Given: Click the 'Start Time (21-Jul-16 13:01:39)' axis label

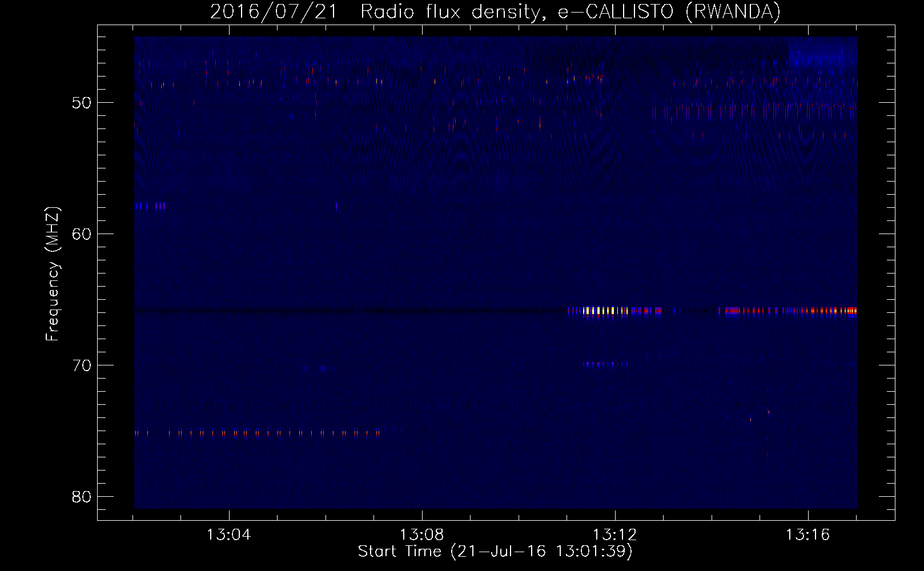Looking at the screenshot, I should (495, 552).
